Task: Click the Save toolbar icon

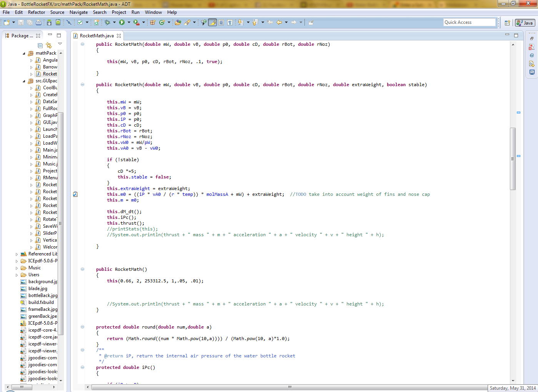Action: [x=21, y=22]
